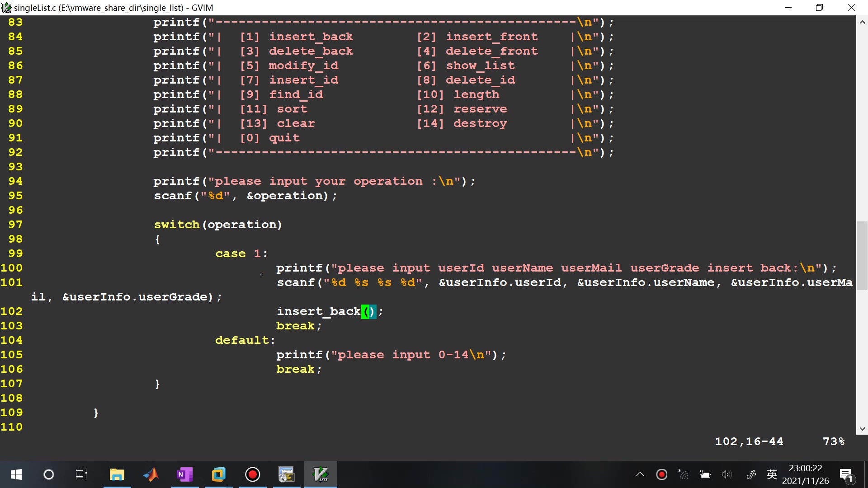Screen dimensions: 868x488
Task: Switch to the MATLAB taskbar icon
Action: [151, 474]
